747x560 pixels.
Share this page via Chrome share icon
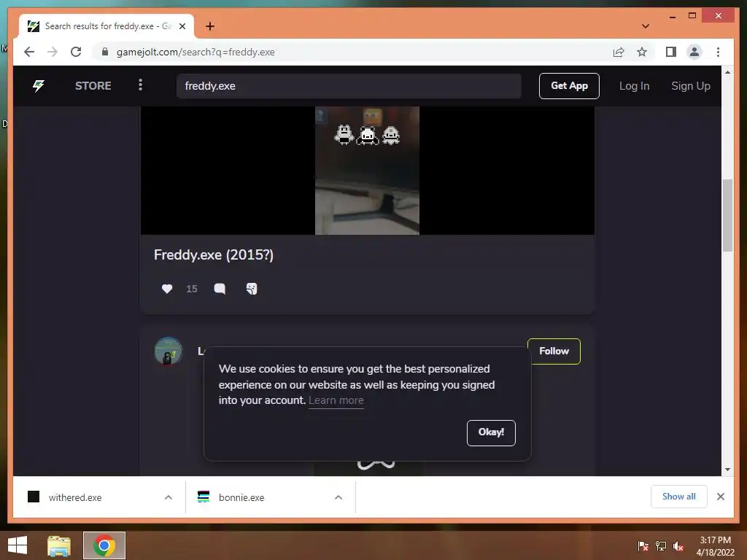coord(619,52)
